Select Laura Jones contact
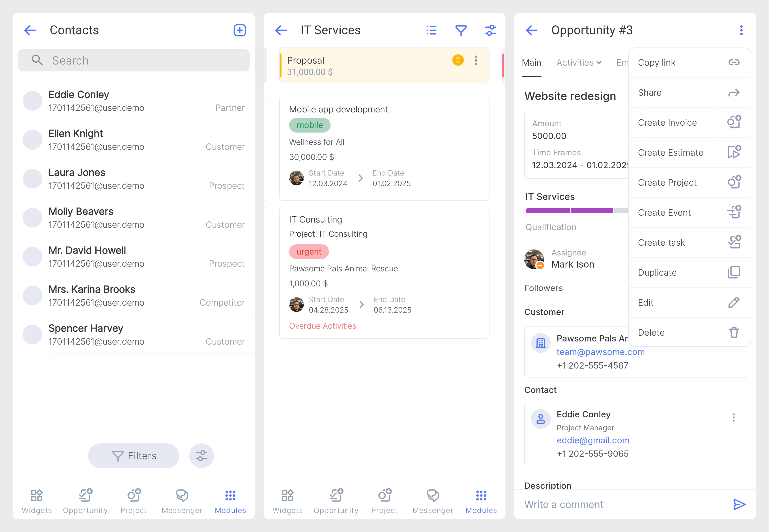Viewport: 769px width, 532px height. 133,179
